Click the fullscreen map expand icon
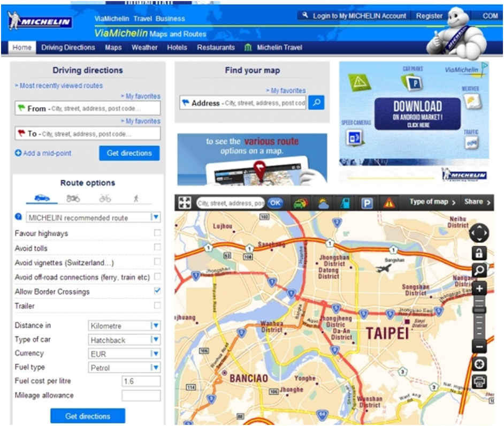504x426 pixels. pos(185,203)
